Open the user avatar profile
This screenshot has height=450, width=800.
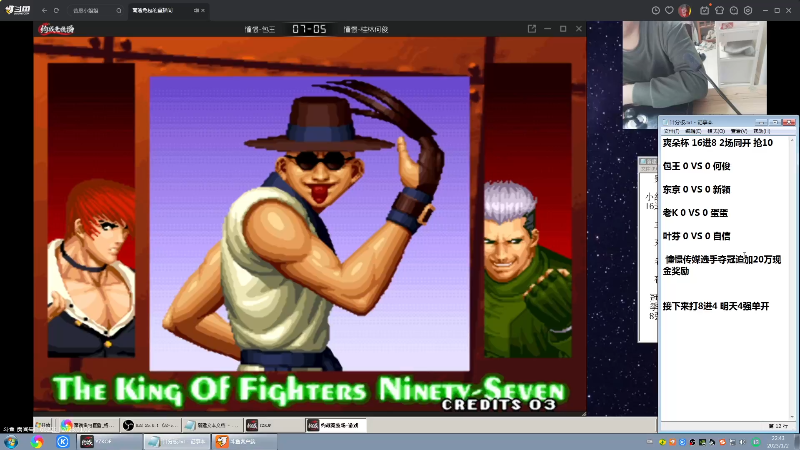(x=685, y=10)
